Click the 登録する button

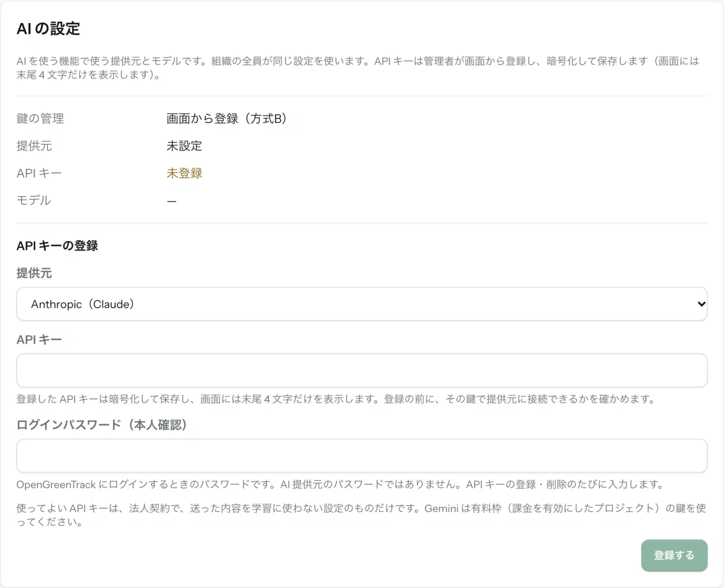tap(674, 555)
